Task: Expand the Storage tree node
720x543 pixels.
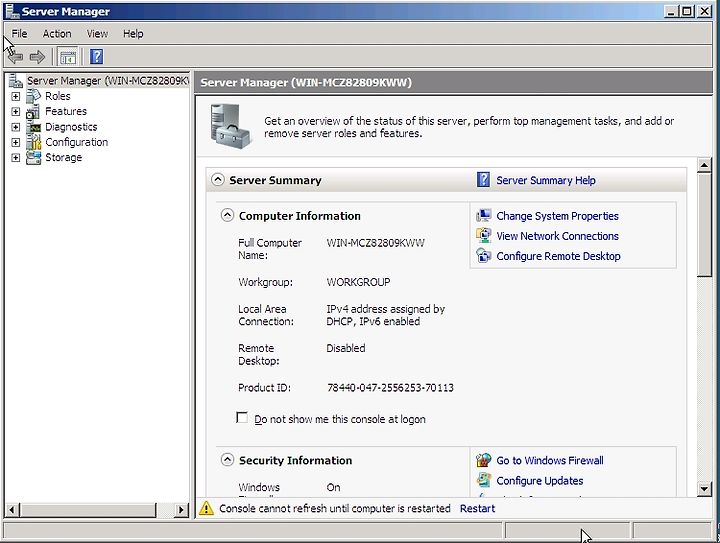Action: (16, 158)
